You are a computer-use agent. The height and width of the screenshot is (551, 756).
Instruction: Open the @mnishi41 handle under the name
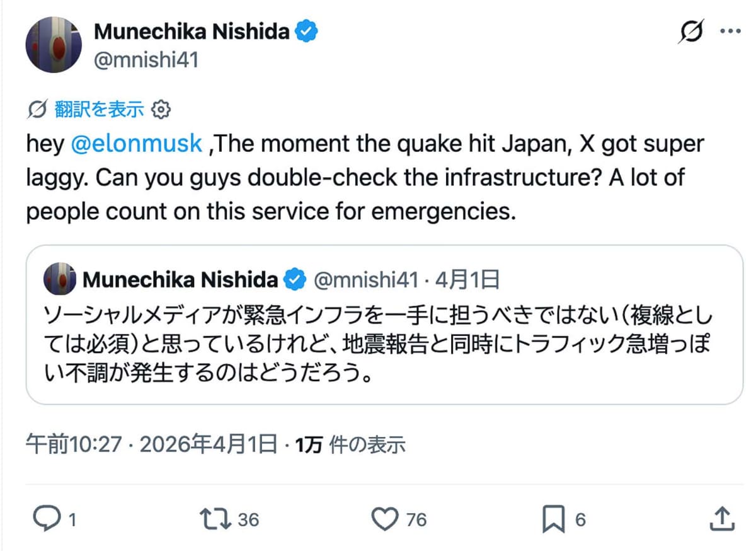tap(146, 60)
